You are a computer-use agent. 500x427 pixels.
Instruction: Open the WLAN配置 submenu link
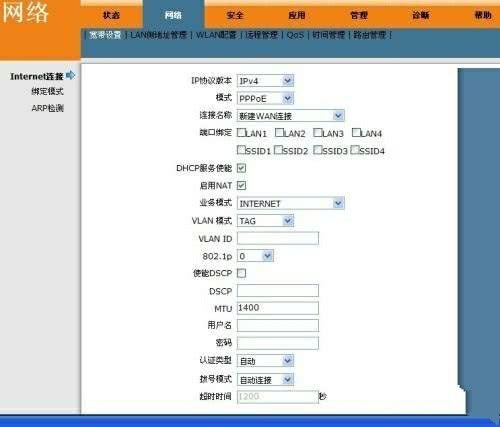tap(216, 35)
